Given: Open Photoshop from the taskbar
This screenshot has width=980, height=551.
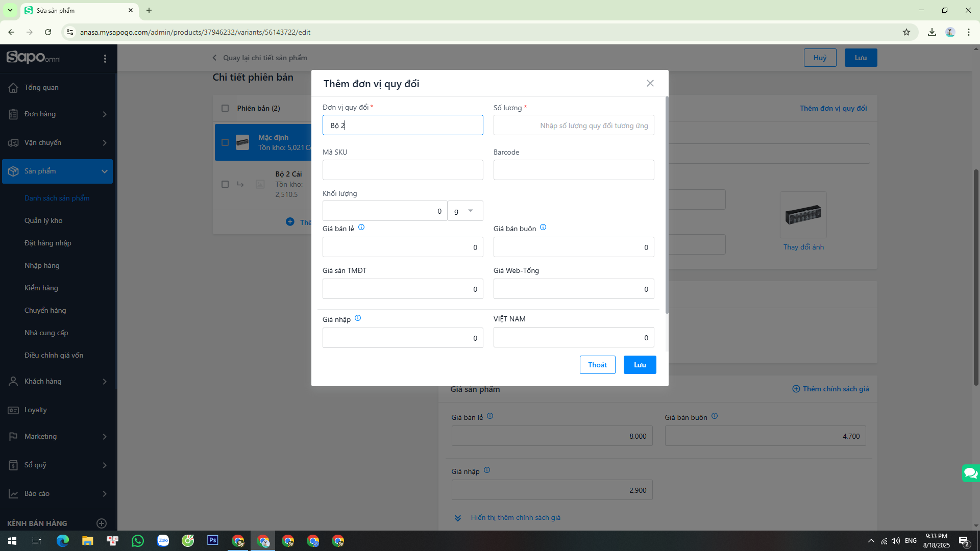Looking at the screenshot, I should 213,540.
